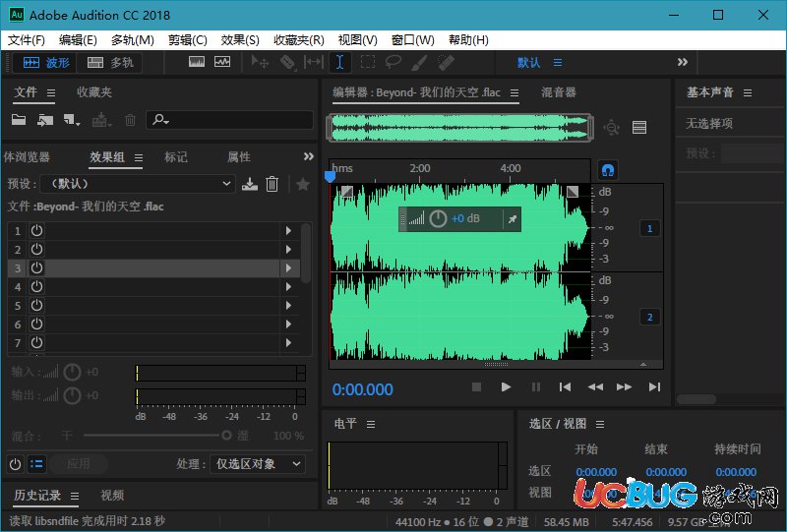Click the Files panel search field
Screen dimensions: 787x532
(x=230, y=120)
